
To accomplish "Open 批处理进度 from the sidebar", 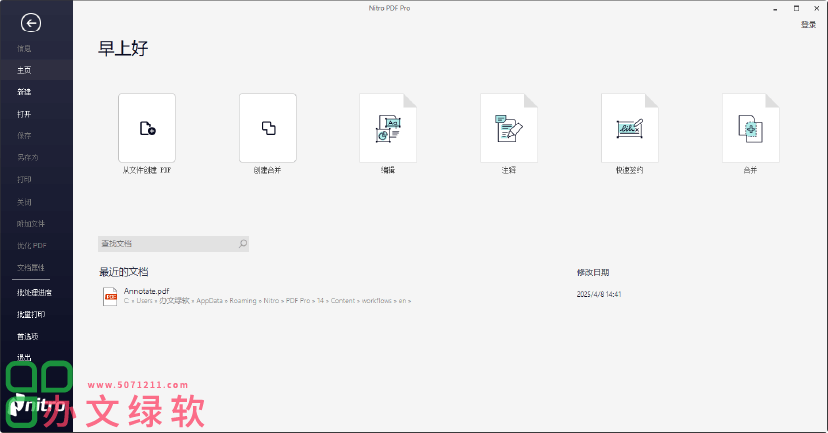I will (x=34, y=293).
